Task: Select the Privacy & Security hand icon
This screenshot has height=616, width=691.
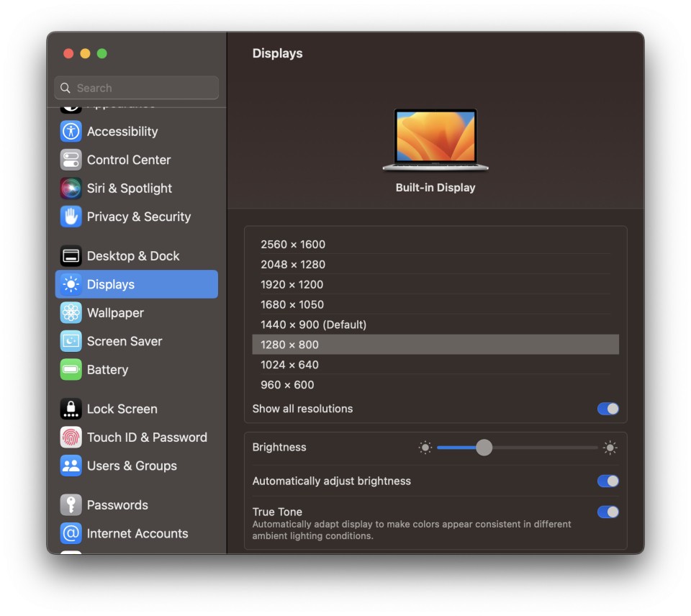Action: pos(71,217)
